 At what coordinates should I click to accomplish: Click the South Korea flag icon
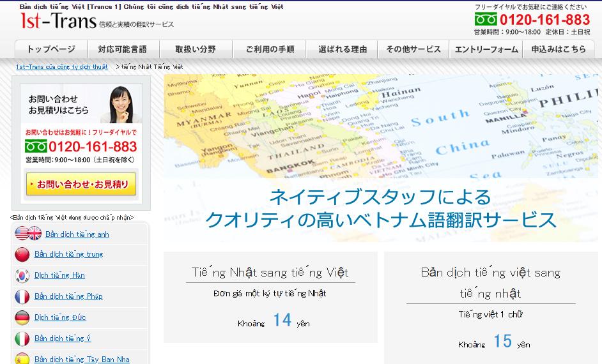coord(22,275)
